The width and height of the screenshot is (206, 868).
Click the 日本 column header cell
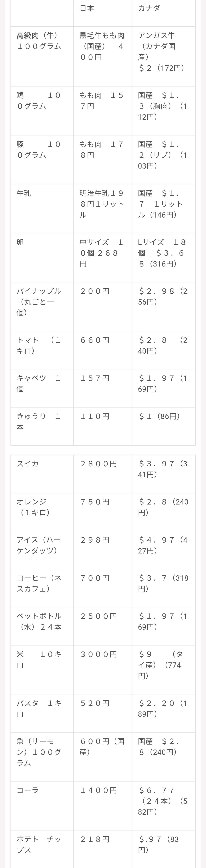pyautogui.click(x=103, y=13)
